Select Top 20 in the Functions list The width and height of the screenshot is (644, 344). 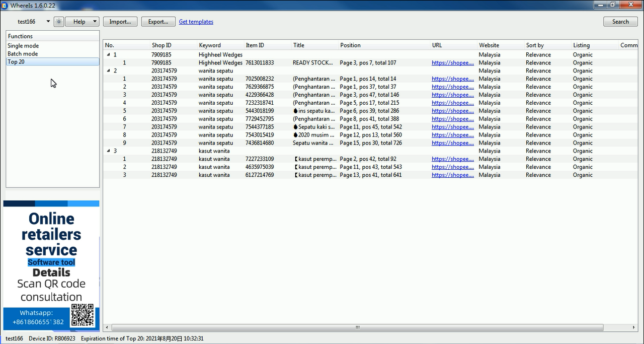(x=16, y=62)
